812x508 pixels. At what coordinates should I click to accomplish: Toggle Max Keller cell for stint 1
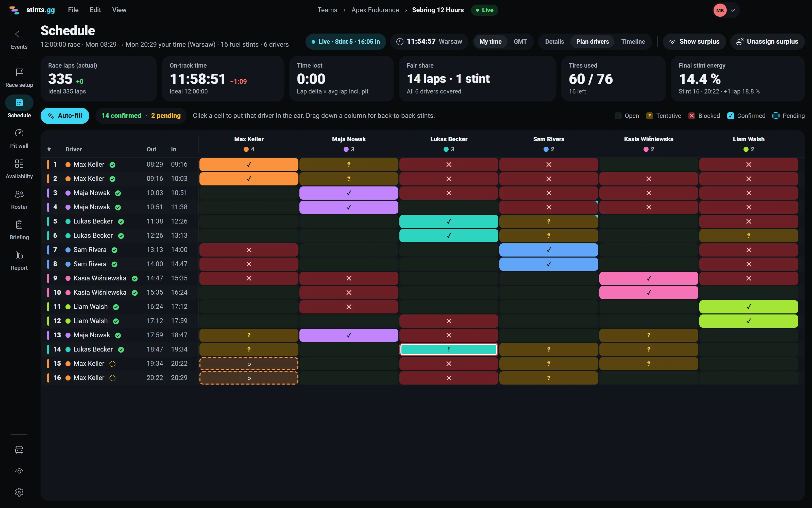tap(249, 165)
